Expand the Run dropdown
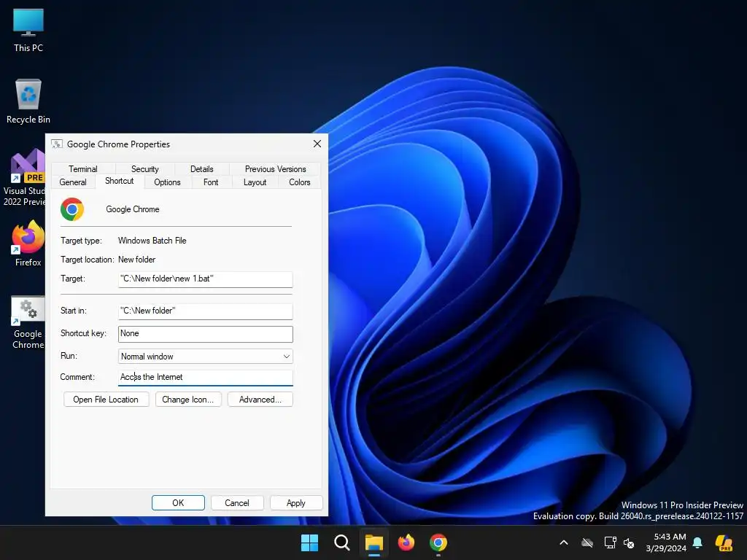 205,356
